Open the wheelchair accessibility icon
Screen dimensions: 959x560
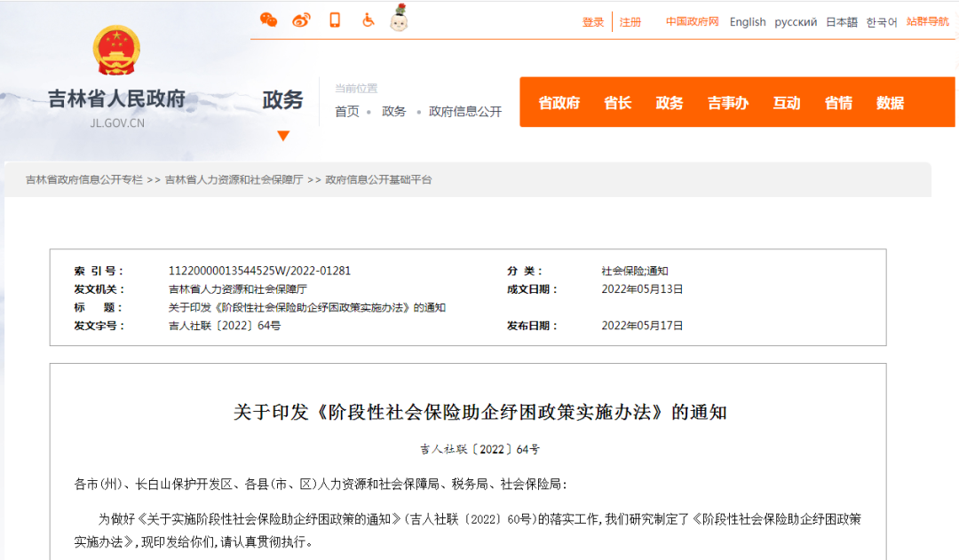coord(368,20)
